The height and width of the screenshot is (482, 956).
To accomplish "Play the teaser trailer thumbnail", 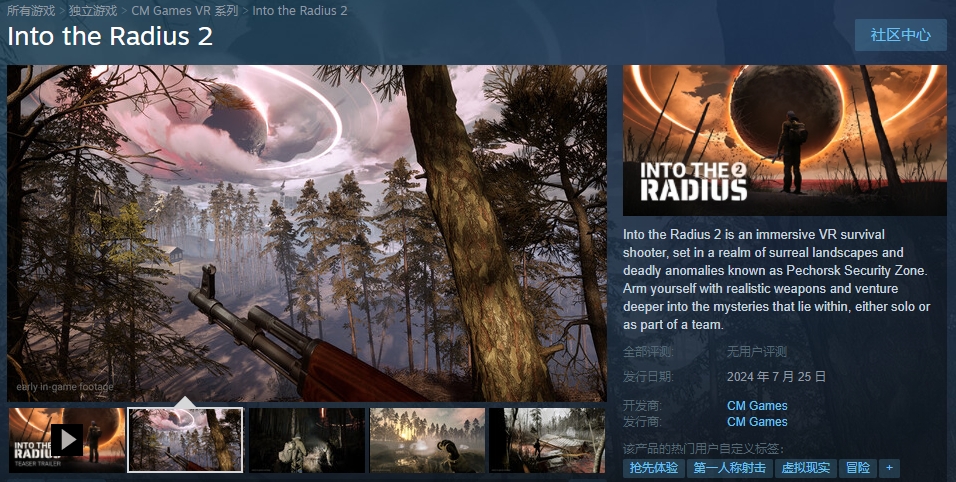I will click(x=66, y=440).
